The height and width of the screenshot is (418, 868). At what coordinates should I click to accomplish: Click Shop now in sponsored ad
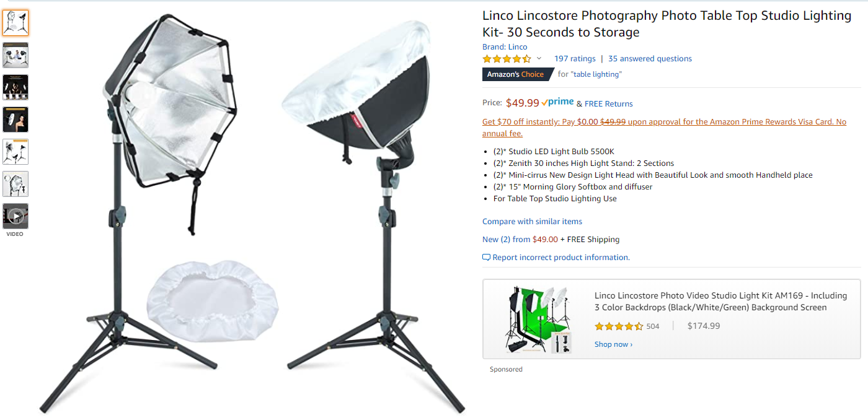pos(614,344)
